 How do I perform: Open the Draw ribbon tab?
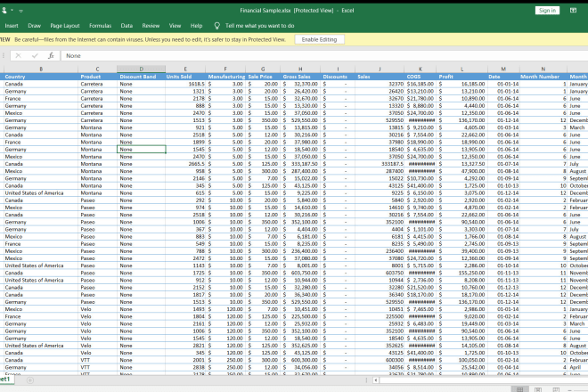[34, 26]
